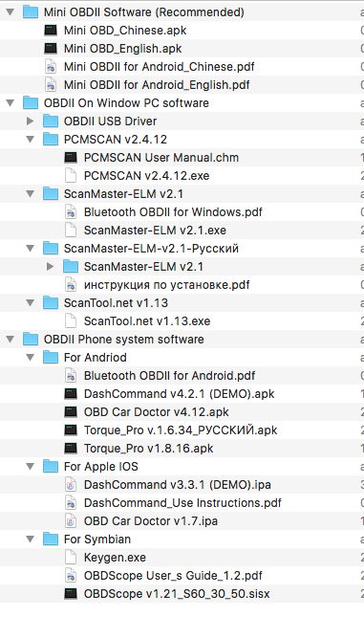The image size is (364, 617).
Task: Click the DashCommand v3.3.1 (DEMO).ipa icon
Action: tap(71, 484)
